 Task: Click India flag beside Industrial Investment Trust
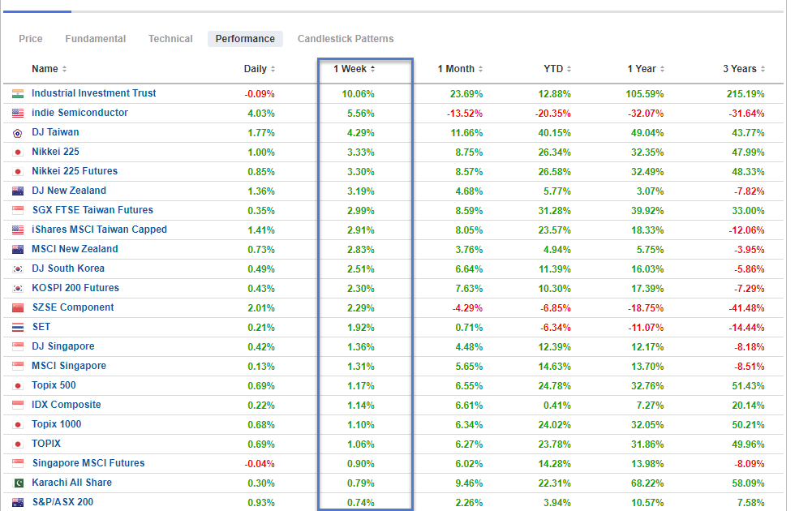[18, 94]
